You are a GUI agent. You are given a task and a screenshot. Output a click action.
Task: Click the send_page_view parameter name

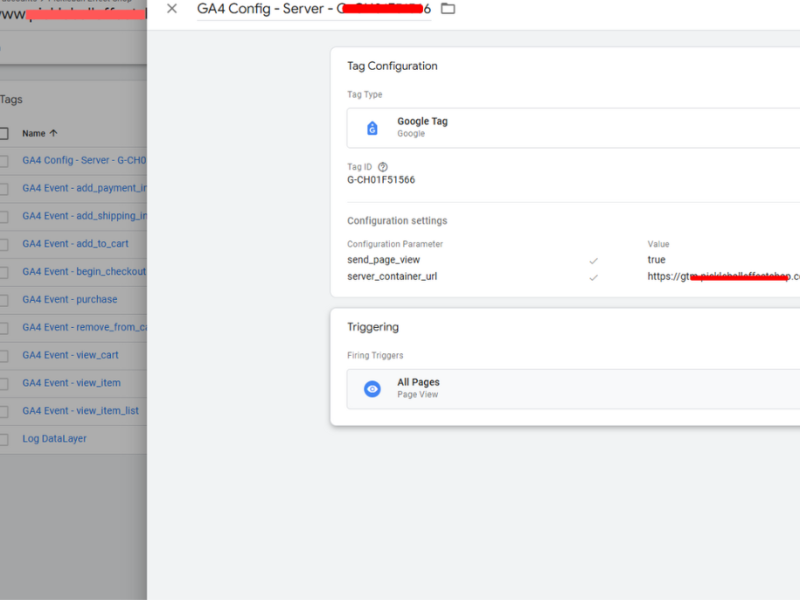(384, 260)
